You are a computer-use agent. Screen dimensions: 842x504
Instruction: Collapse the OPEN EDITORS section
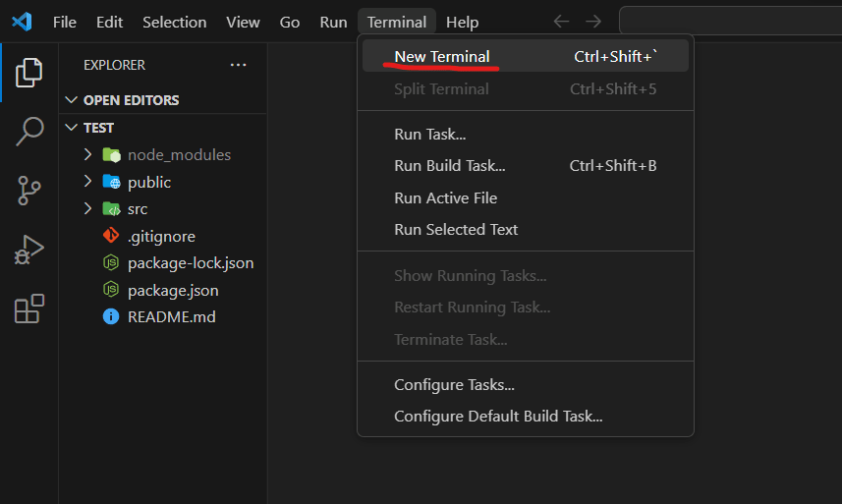pos(131,100)
